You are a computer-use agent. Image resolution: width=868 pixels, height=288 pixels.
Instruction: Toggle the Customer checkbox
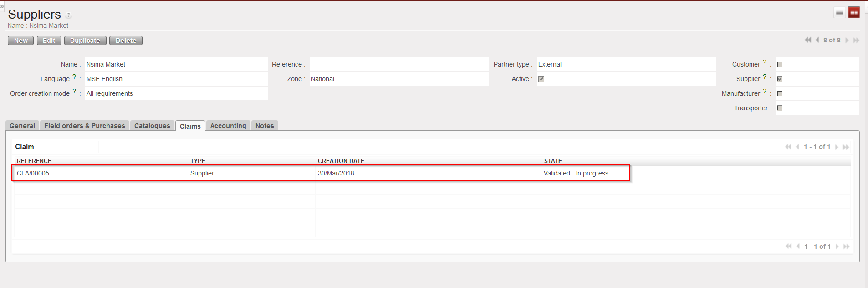780,64
